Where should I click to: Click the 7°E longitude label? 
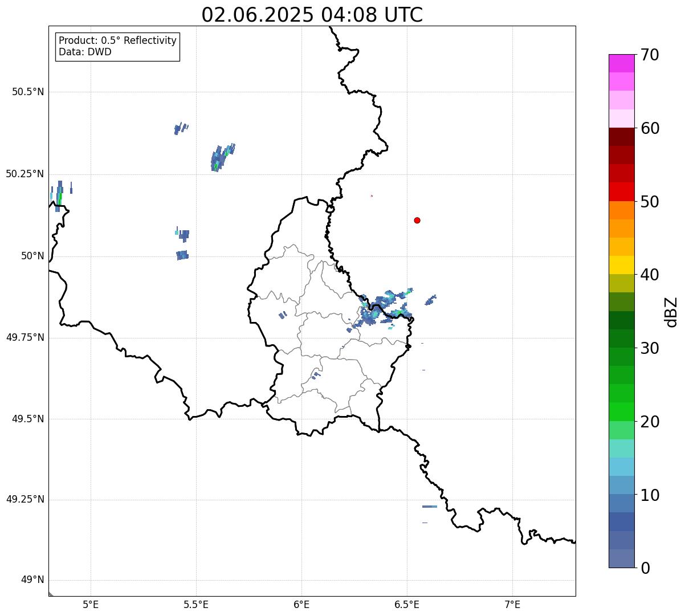point(513,605)
